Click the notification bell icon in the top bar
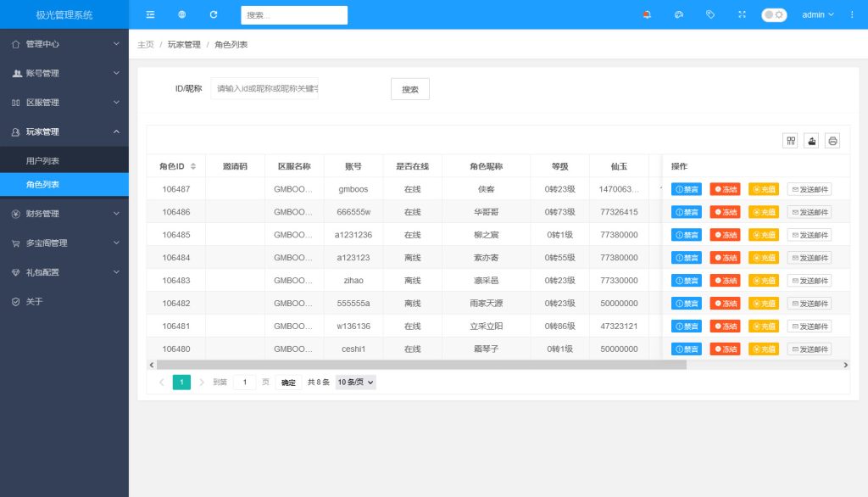Screen dimensions: 868x497 [647, 14]
